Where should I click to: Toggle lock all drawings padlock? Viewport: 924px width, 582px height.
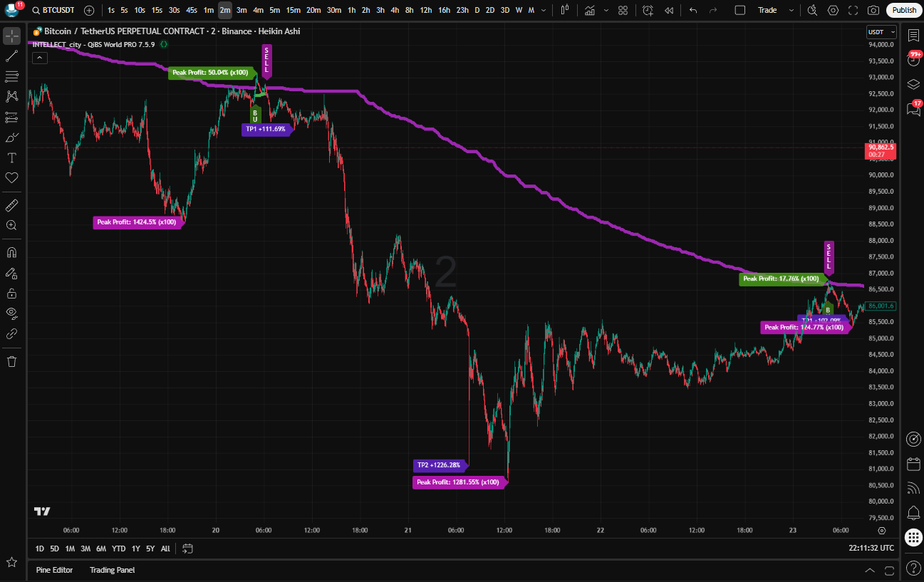(11, 293)
